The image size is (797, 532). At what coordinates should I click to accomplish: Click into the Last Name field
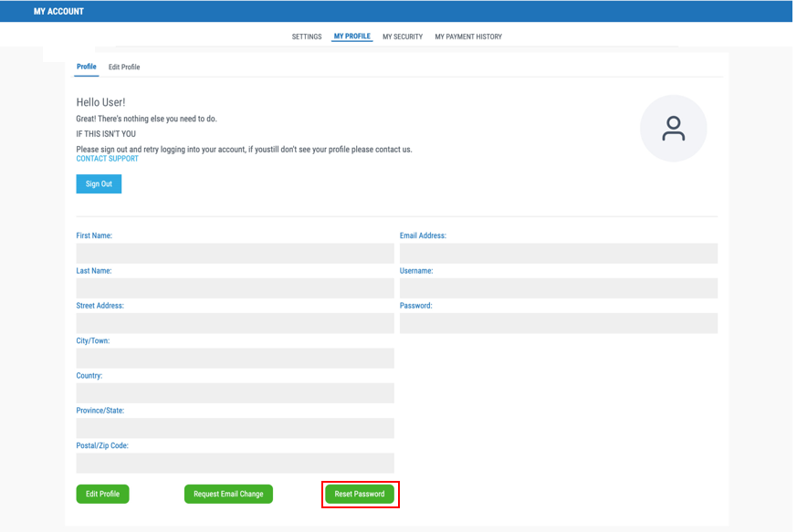pyautogui.click(x=235, y=288)
